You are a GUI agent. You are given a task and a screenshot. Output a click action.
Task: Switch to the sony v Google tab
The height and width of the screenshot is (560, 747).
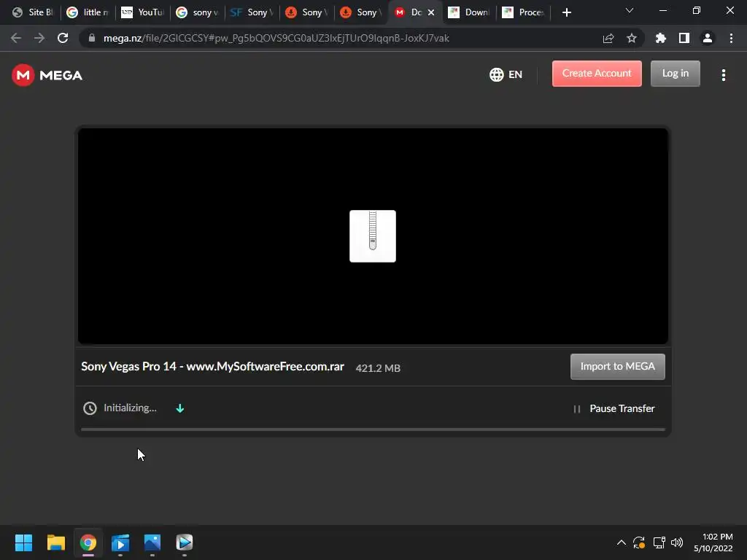click(197, 12)
